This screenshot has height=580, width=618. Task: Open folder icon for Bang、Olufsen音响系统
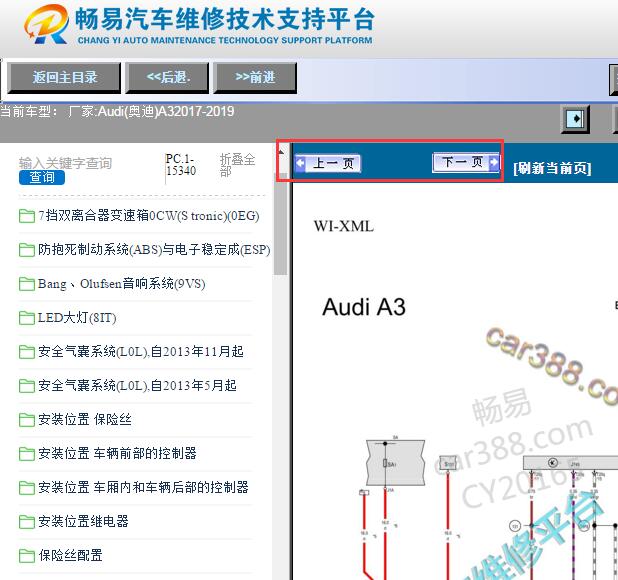pos(26,284)
